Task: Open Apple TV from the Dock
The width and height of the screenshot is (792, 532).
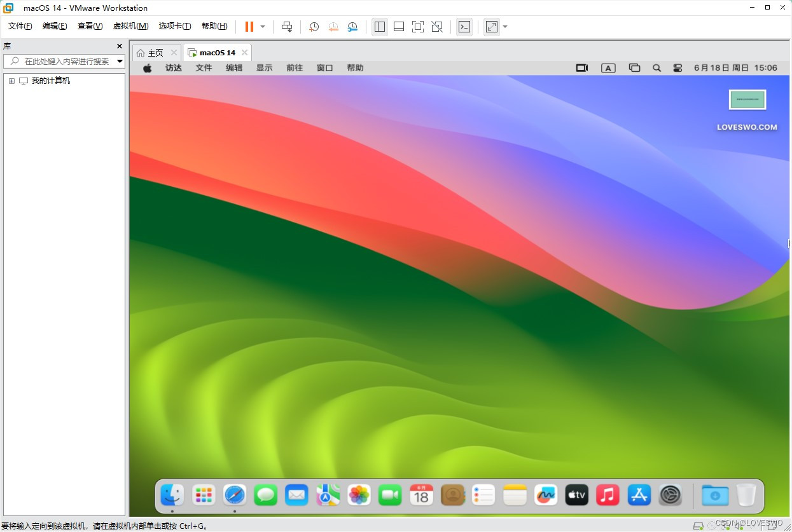Action: point(577,494)
